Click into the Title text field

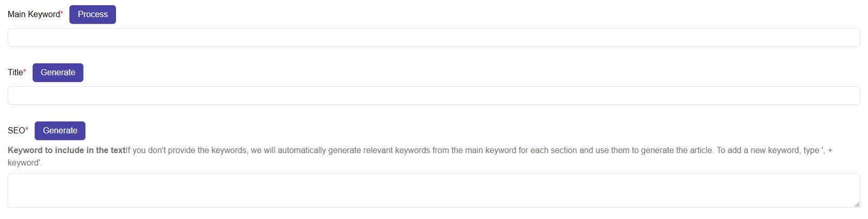[x=433, y=95]
